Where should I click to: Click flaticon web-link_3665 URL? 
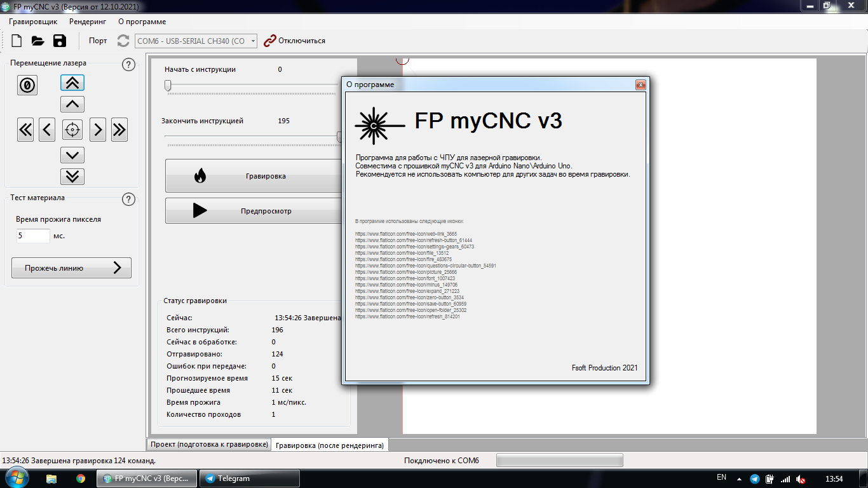tap(406, 234)
